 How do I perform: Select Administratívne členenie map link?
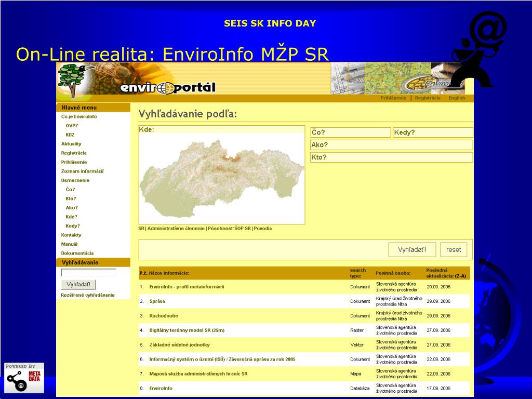tap(176, 229)
